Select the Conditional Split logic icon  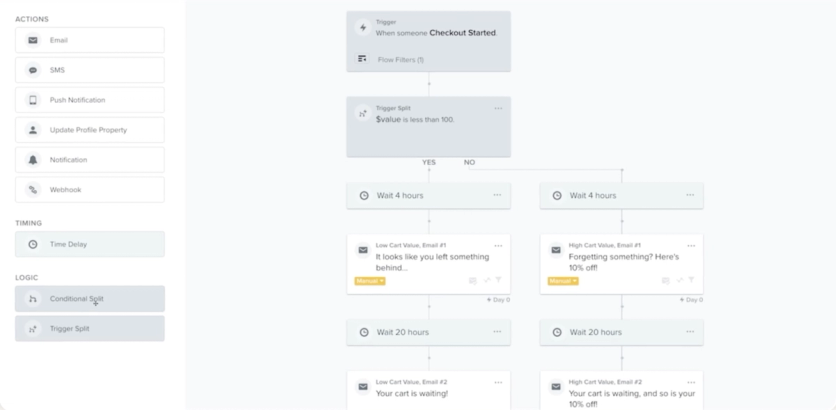click(x=33, y=299)
